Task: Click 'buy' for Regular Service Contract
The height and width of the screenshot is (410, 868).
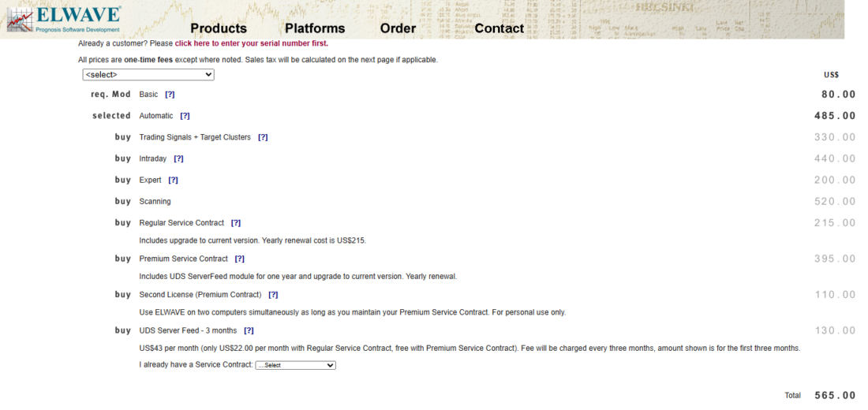Action: pos(123,222)
